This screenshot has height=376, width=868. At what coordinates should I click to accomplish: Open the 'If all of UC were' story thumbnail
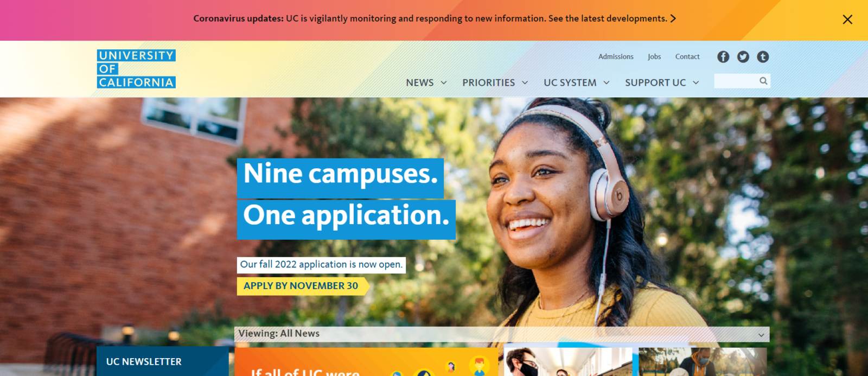tap(366, 362)
